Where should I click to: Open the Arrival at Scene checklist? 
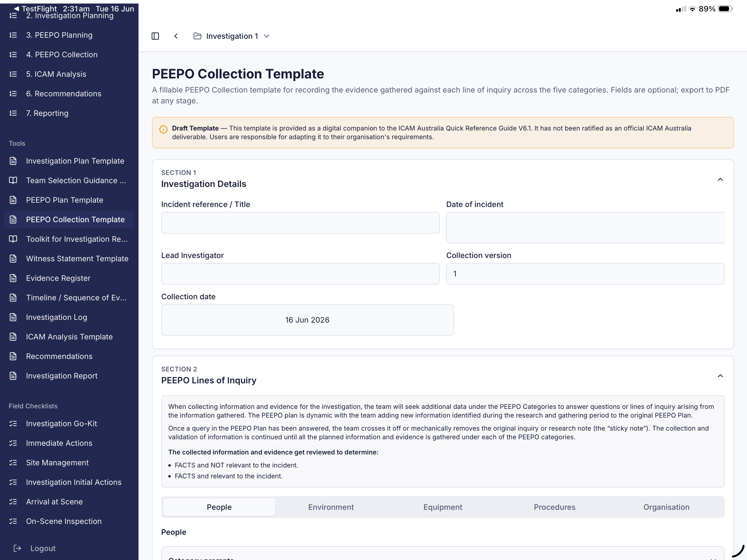point(69,502)
